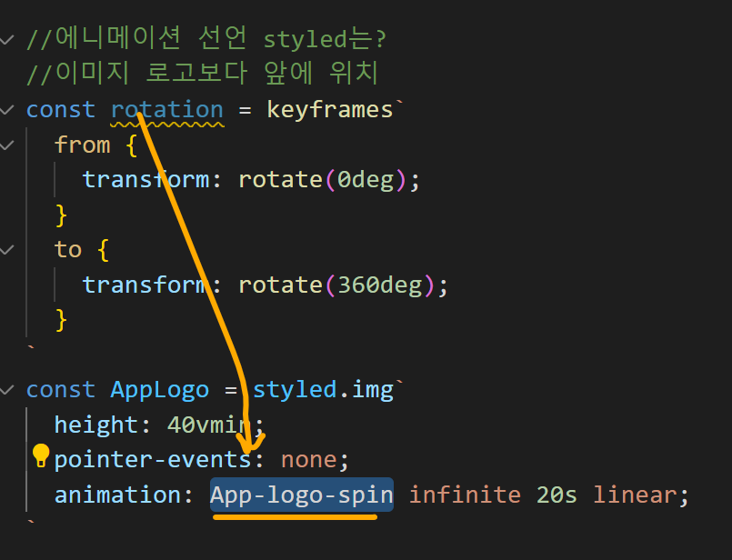Click the 'infinite' keyword

point(465,495)
